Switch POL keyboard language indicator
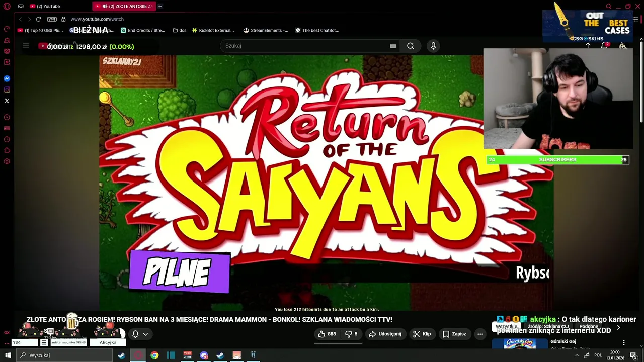The image size is (644, 362). click(x=598, y=355)
